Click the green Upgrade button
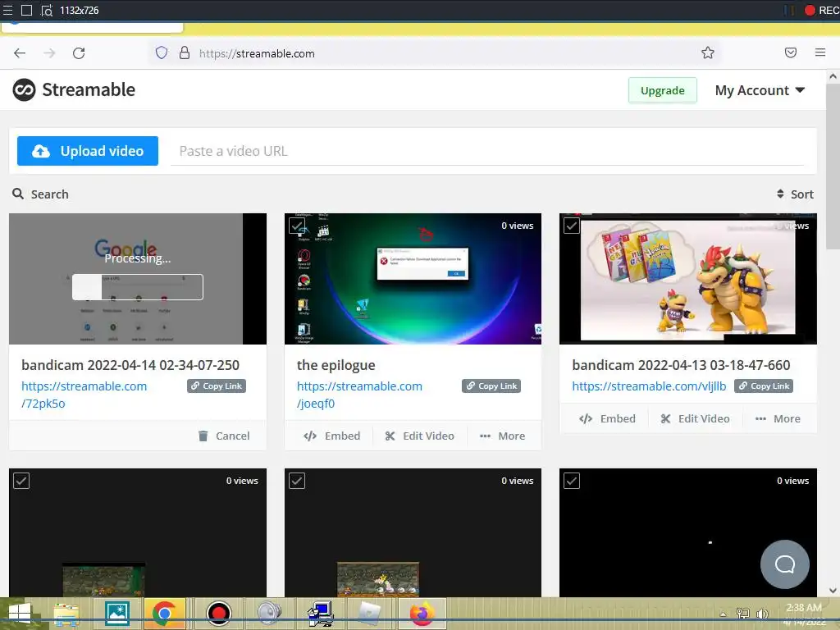 point(663,90)
